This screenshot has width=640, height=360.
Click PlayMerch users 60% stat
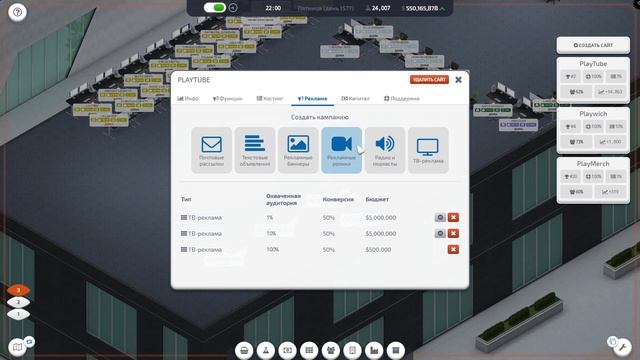click(576, 192)
